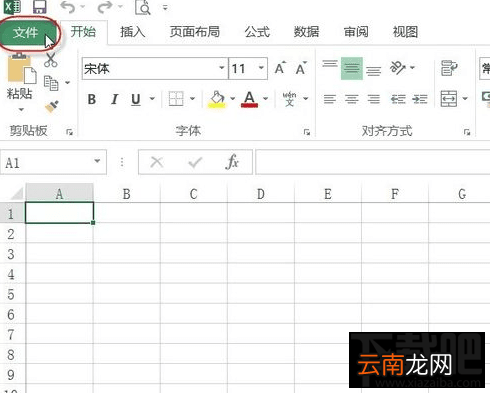Open the 对齐方式 dialog launcher

[x=467, y=132]
